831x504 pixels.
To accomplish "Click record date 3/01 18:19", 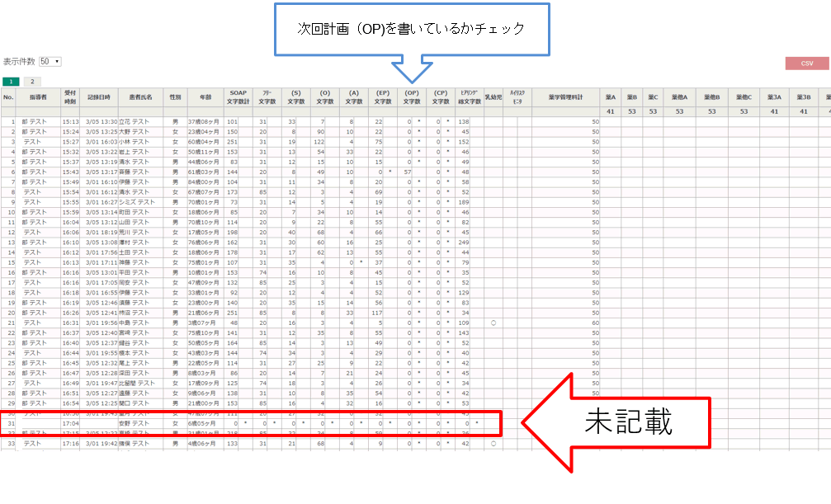I will (x=102, y=232).
